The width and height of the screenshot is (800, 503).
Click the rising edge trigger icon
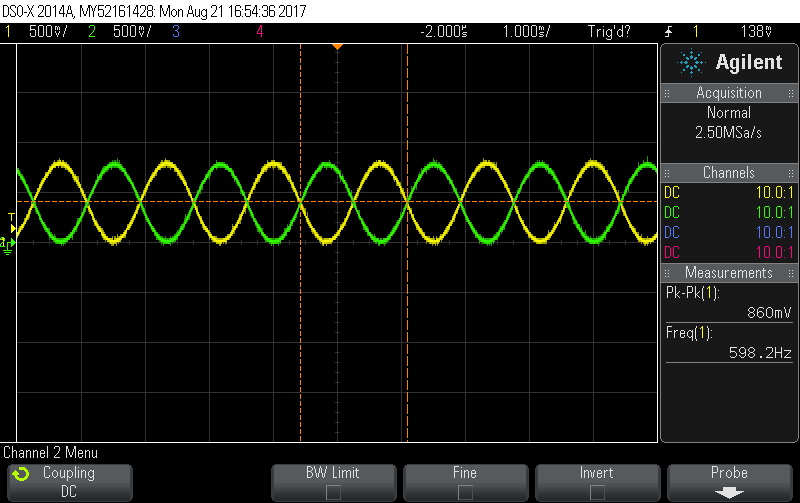(x=668, y=32)
